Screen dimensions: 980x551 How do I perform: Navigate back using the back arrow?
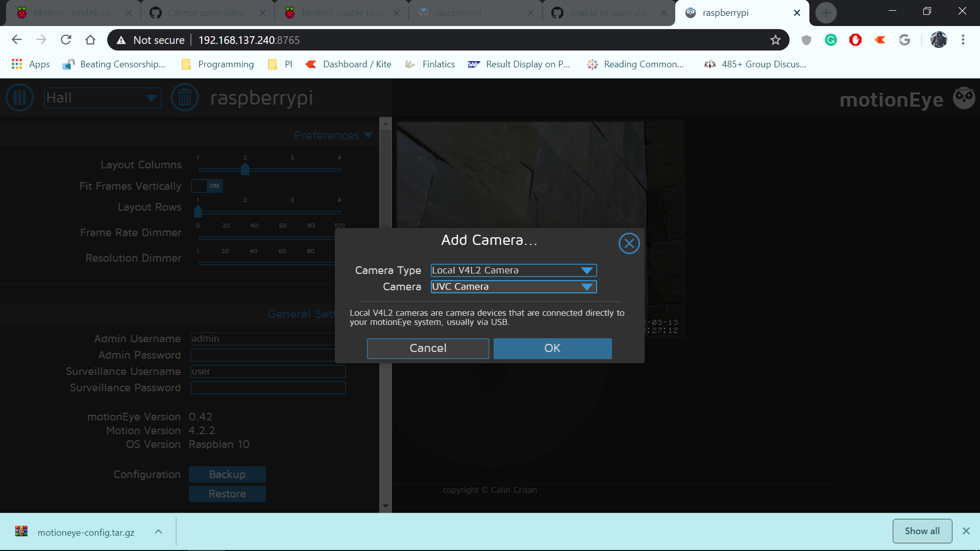click(x=17, y=40)
